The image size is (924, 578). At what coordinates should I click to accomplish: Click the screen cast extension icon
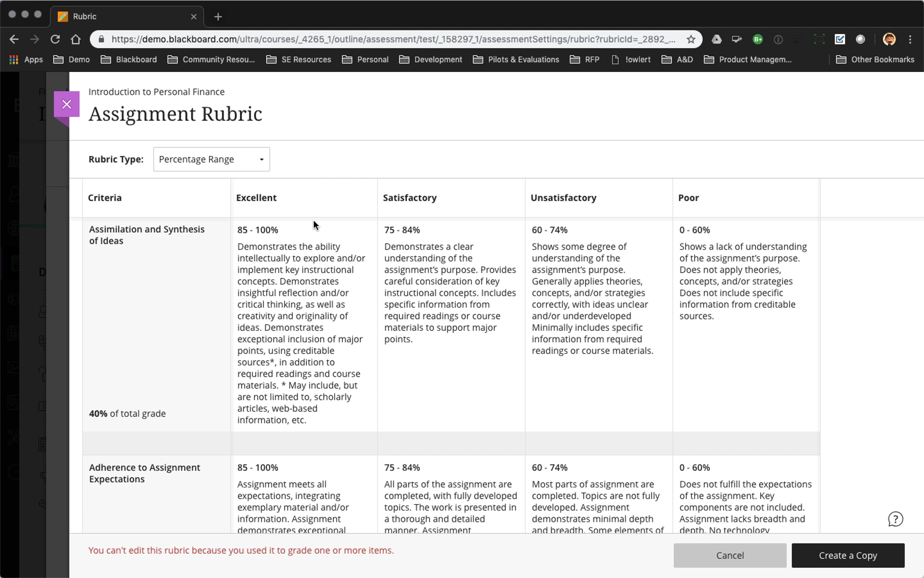coord(737,39)
